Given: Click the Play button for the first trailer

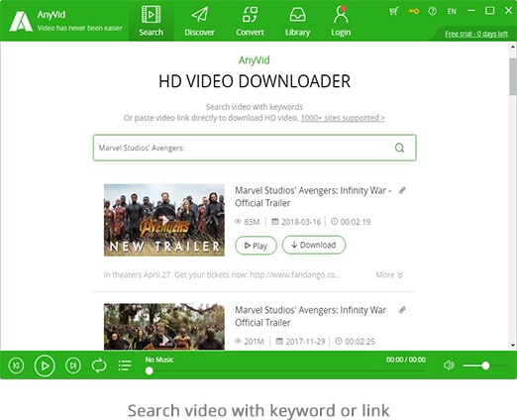Looking at the screenshot, I should (x=256, y=246).
